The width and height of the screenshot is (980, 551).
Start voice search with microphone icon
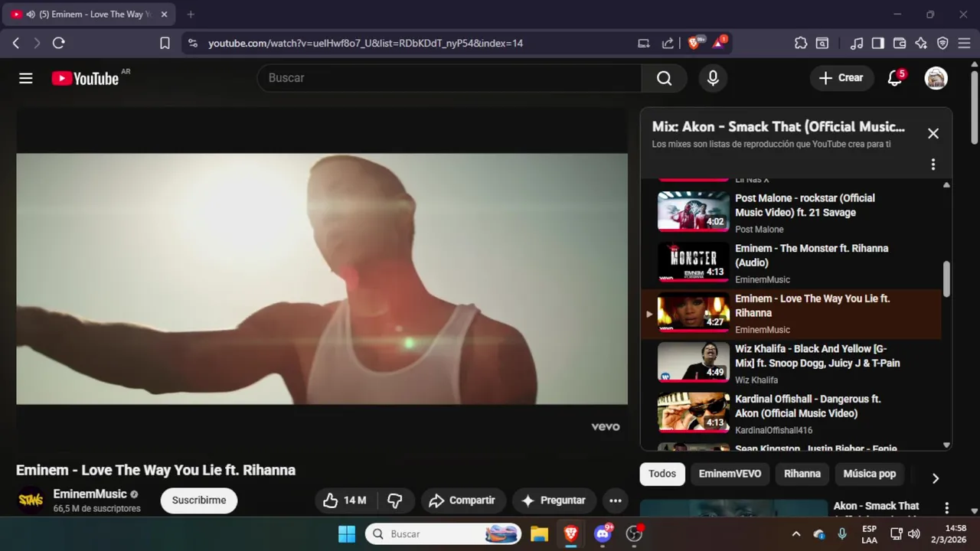click(713, 78)
